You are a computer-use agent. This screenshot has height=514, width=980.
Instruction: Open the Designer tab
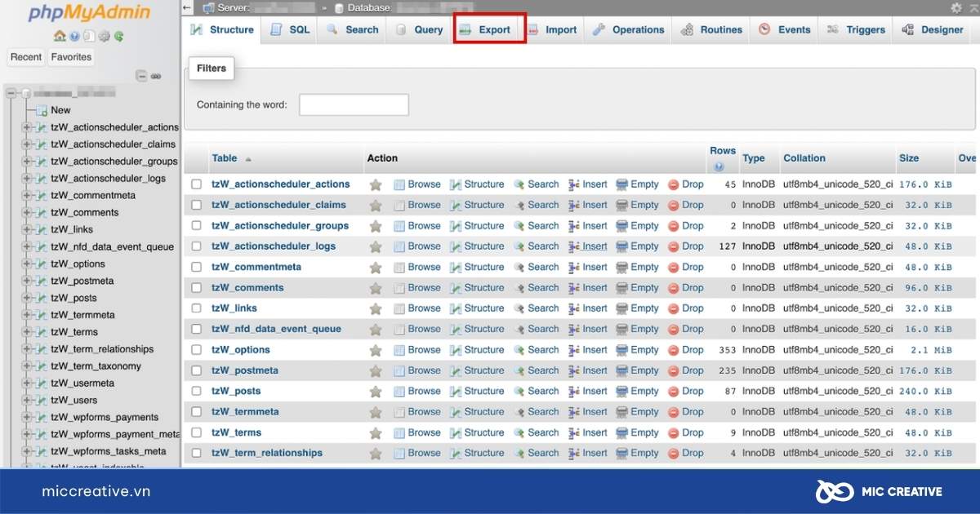coord(933,29)
